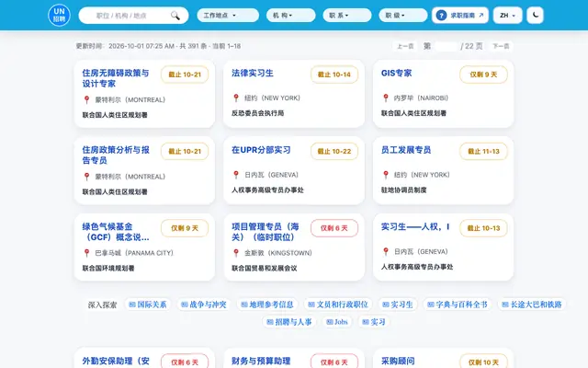Click 实习生 topic tag
Viewport: 588px width, 368px height.
coord(398,305)
